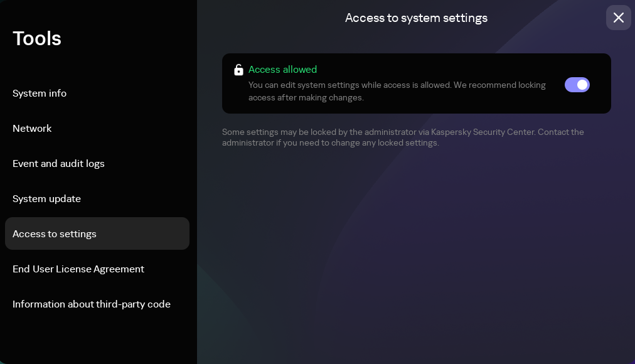This screenshot has height=364, width=635.
Task: Close the Access to system settings panel
Action: (618, 18)
